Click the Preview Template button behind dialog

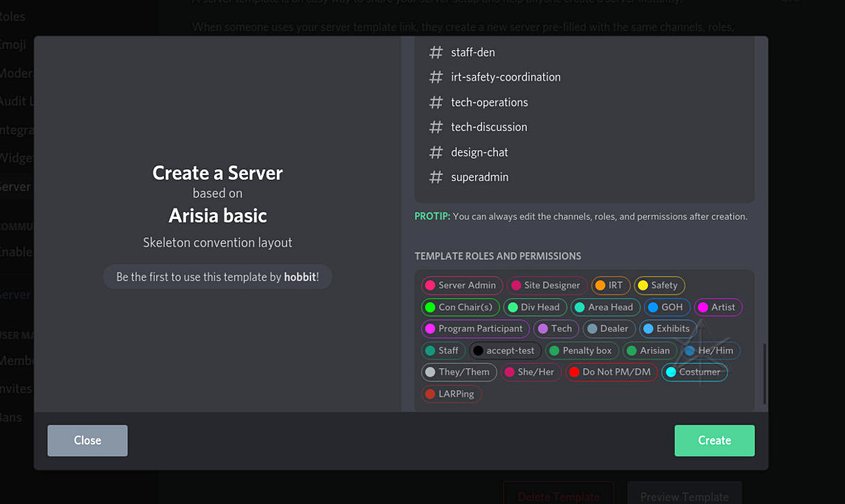pos(684,496)
